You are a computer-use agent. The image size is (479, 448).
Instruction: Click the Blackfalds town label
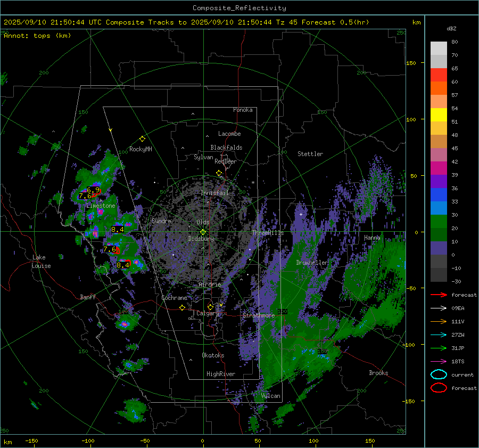226,148
